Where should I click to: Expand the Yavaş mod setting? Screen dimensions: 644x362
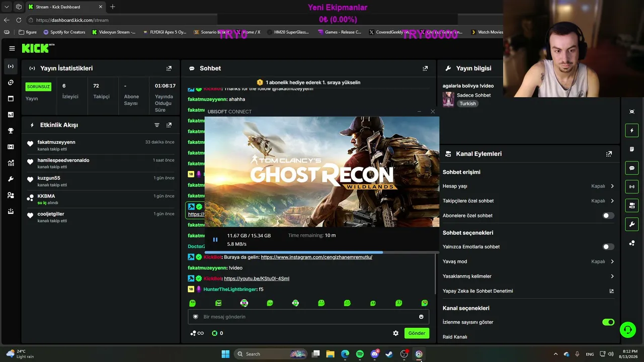(528, 261)
